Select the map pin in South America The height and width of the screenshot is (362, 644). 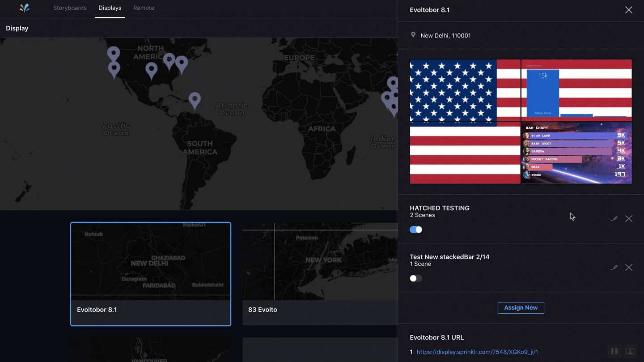click(195, 100)
